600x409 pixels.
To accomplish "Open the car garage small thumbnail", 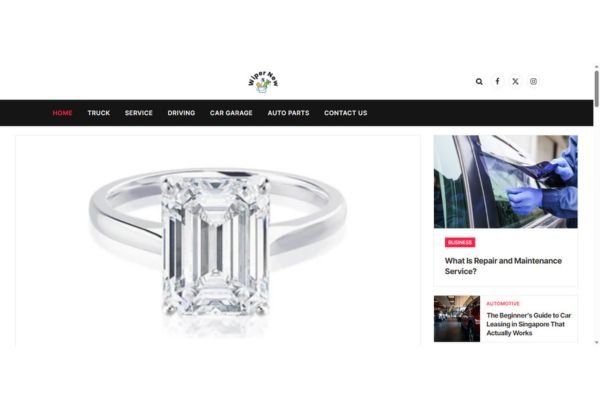I will click(457, 319).
